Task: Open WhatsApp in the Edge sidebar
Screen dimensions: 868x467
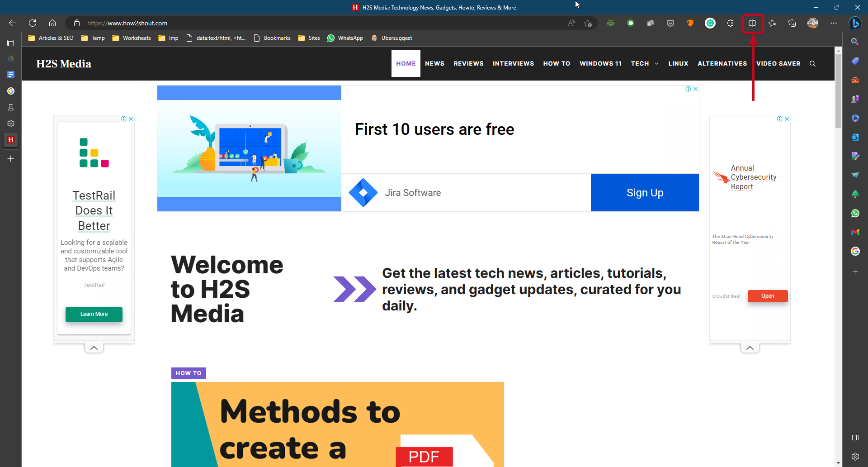Action: [x=855, y=213]
